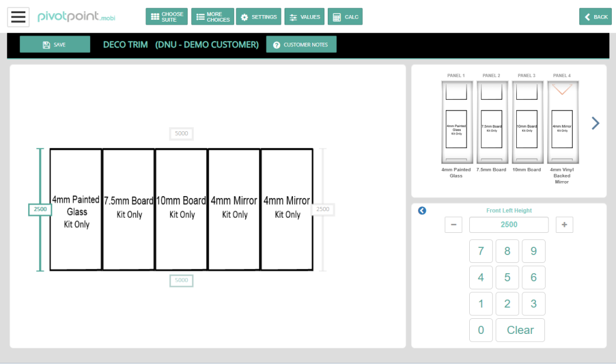Click the blue back arrow beside Front Left Height

422,211
